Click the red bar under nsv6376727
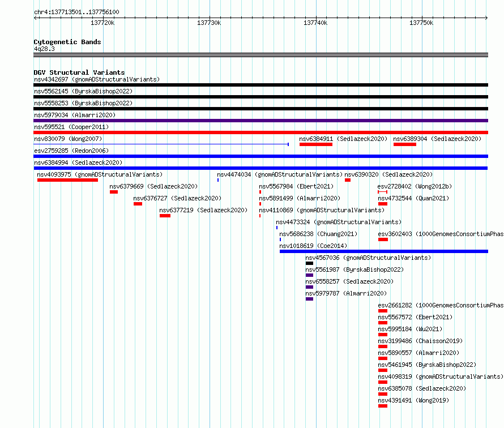Image resolution: width=504 pixels, height=428 pixels. [x=138, y=204]
